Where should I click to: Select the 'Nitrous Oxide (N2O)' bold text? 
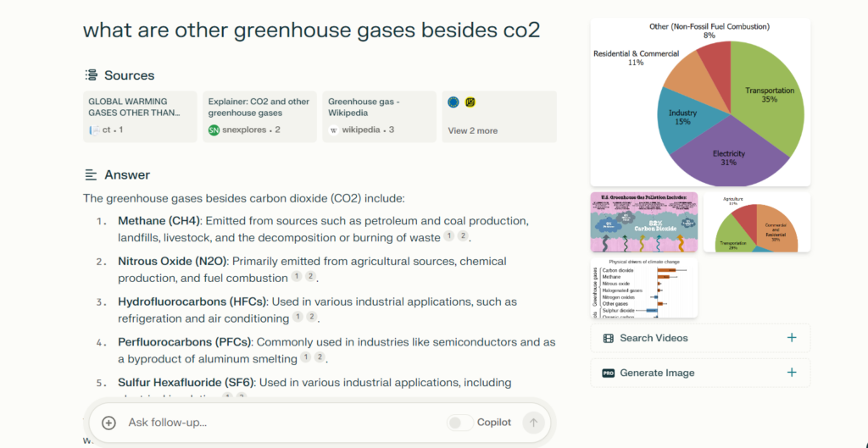click(x=172, y=261)
